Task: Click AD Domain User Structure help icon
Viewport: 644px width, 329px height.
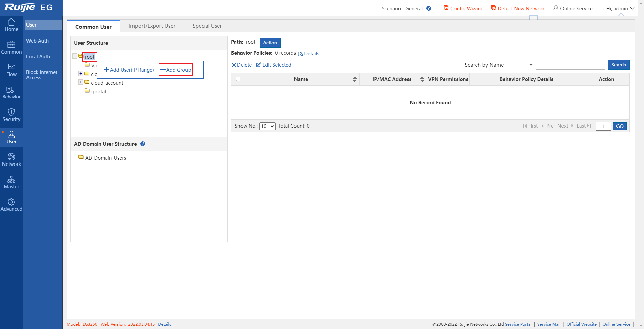Action: click(x=143, y=144)
